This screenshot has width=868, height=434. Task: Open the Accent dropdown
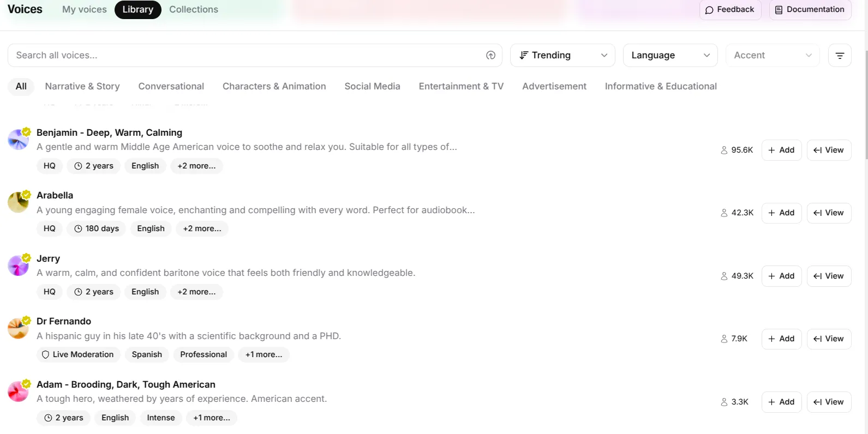tap(773, 55)
